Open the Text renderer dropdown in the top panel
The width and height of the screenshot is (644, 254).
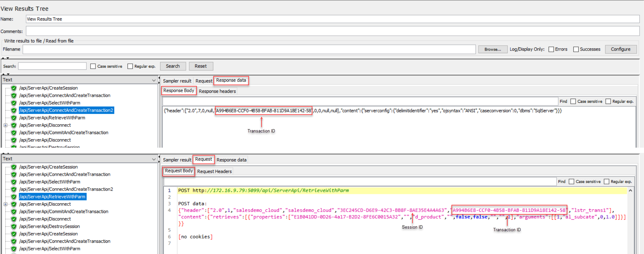[154, 80]
